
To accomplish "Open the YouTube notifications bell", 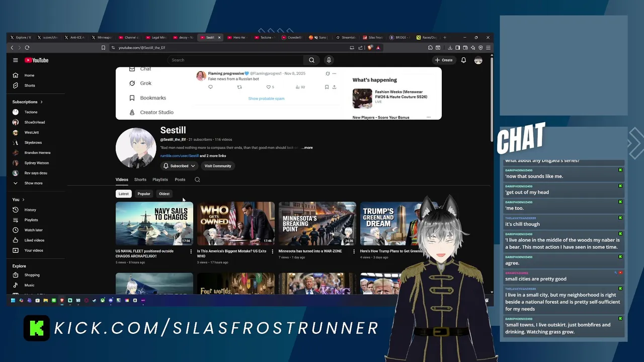I will pyautogui.click(x=463, y=60).
